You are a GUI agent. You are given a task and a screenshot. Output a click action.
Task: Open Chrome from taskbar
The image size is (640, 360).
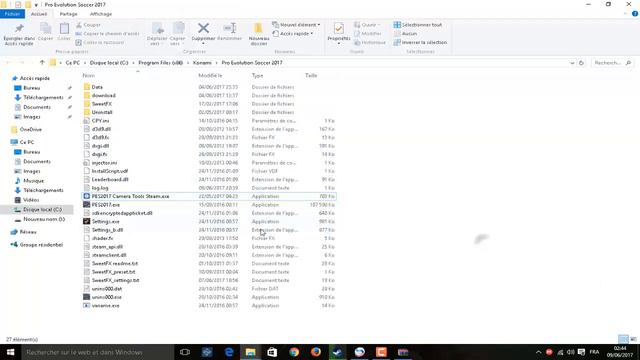(x=294, y=352)
